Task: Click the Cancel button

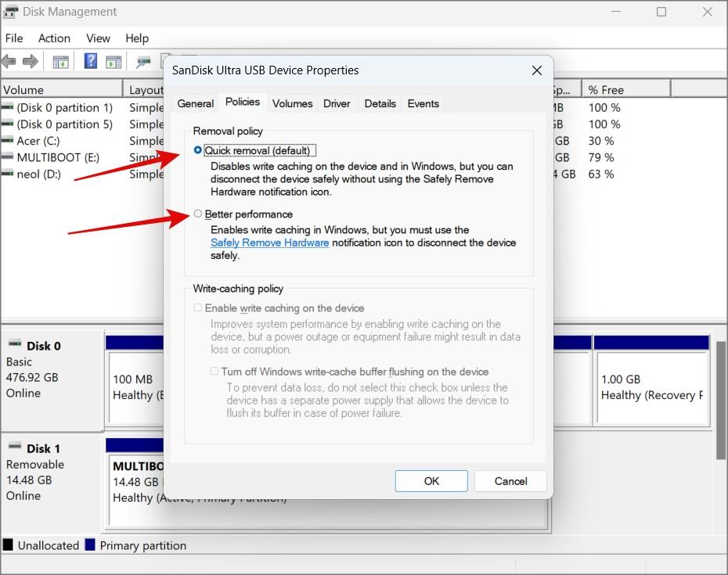Action: pos(510,481)
